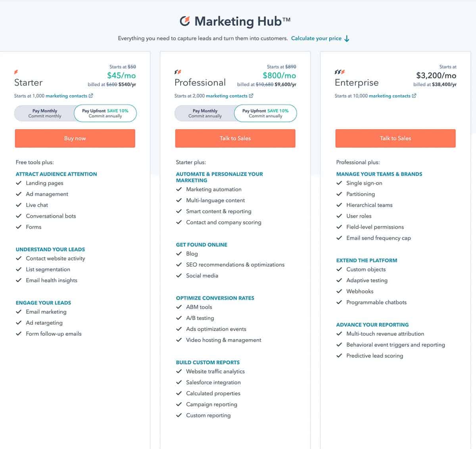Viewport: 476px width, 449px height.
Task: Switch Starter plan to Pay Monthly
Action: tap(45, 113)
